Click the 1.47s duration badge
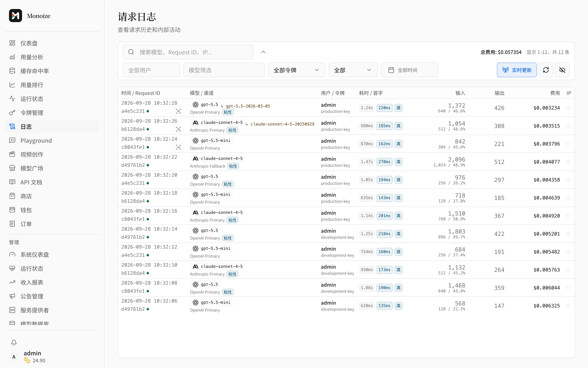Image resolution: width=588 pixels, height=368 pixels. click(x=367, y=162)
